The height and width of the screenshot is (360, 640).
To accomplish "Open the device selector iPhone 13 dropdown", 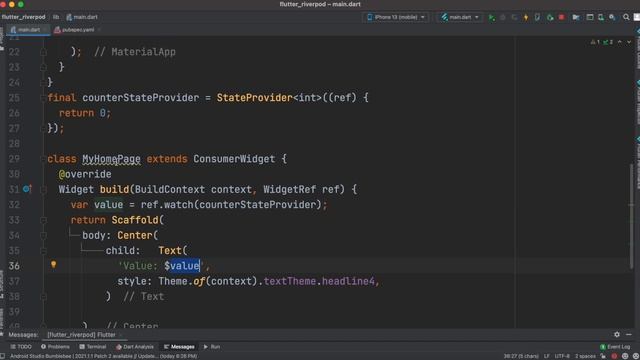I will coord(396,17).
